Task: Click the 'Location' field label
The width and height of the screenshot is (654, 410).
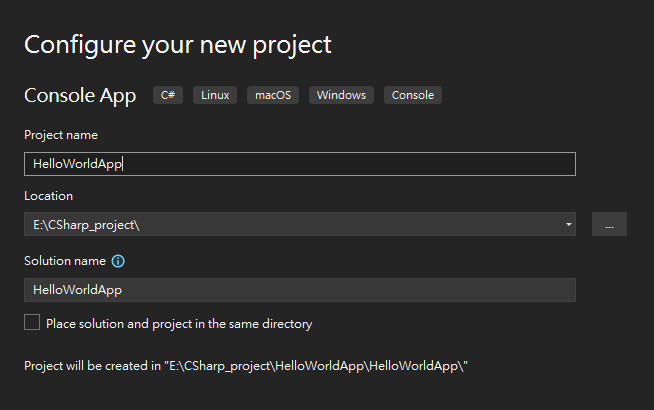Action: [48, 196]
